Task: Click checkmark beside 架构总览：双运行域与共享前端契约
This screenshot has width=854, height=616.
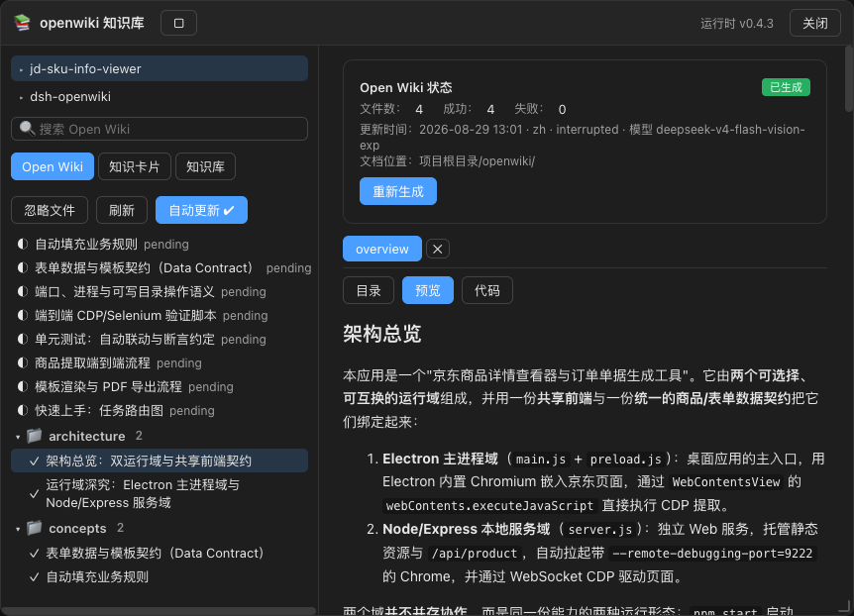Action: point(35,462)
